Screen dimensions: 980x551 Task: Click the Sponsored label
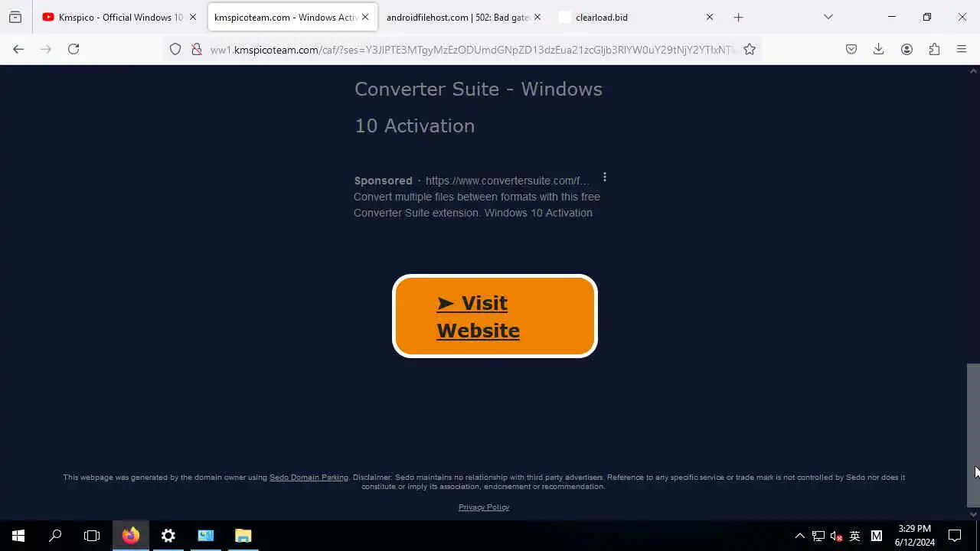(383, 181)
